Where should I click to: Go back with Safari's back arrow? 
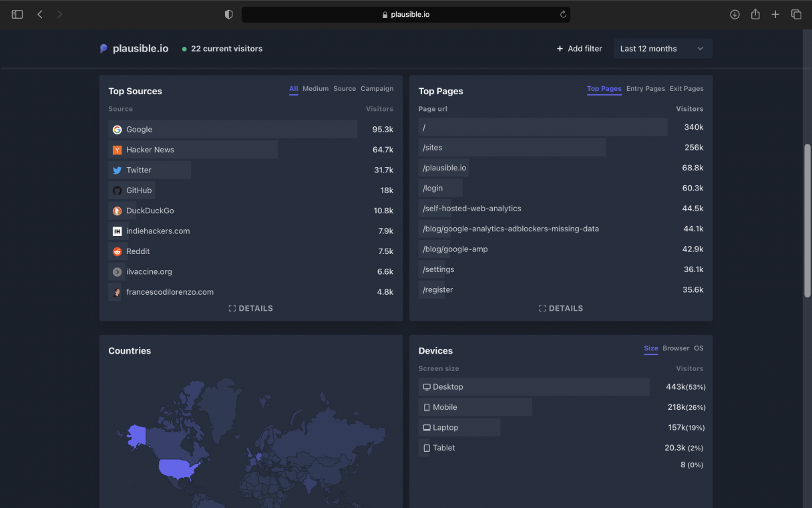[x=40, y=14]
